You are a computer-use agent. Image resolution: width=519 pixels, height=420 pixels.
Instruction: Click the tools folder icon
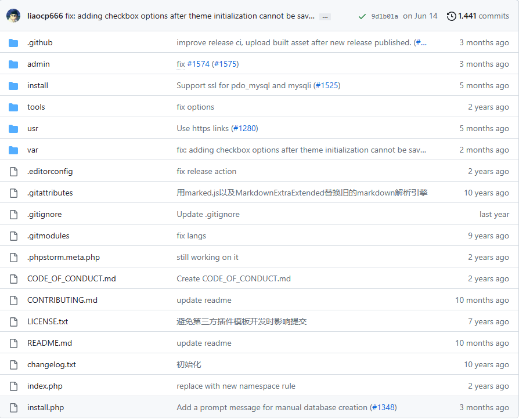coord(13,107)
